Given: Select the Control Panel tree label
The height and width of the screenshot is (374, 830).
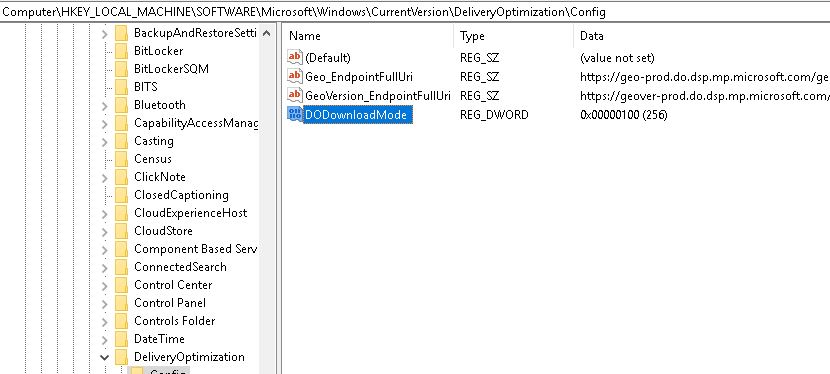Looking at the screenshot, I should pos(170,303).
